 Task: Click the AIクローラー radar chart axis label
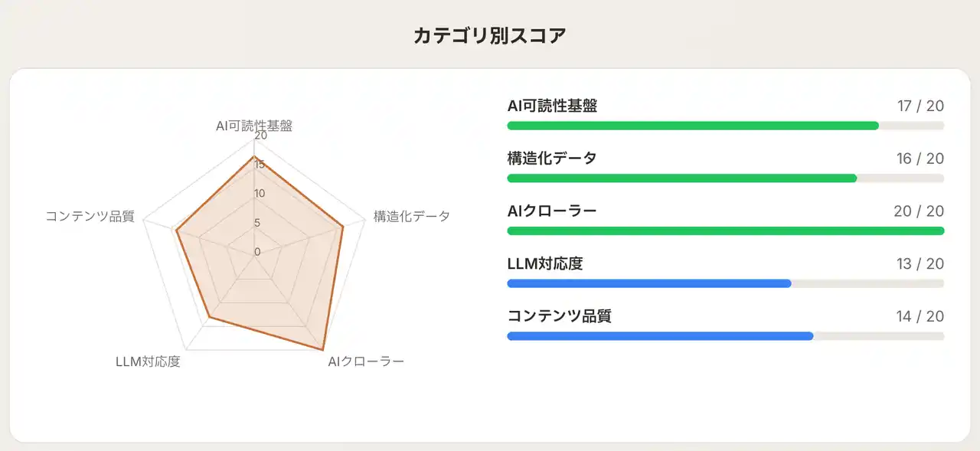click(x=365, y=361)
